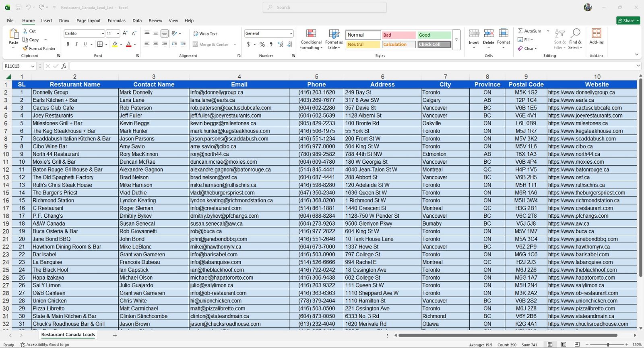Toggle Align Left for the selection
The width and height of the screenshot is (644, 348).
click(147, 44)
